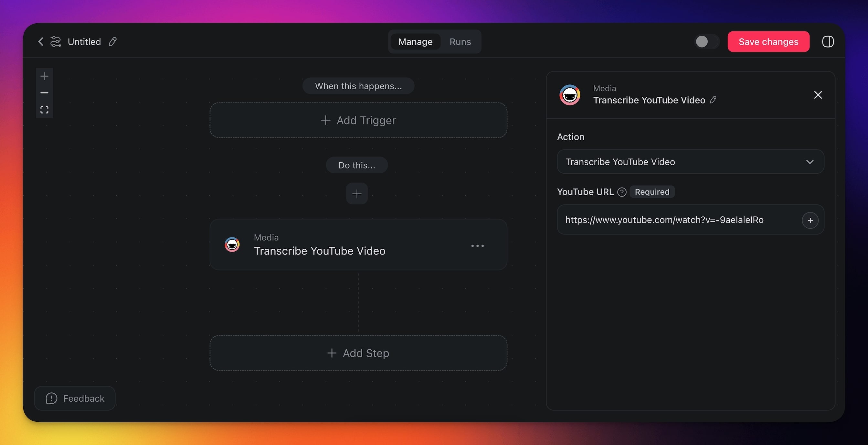Close the Transcribe YouTube Video panel
The height and width of the screenshot is (445, 868).
pyautogui.click(x=818, y=95)
